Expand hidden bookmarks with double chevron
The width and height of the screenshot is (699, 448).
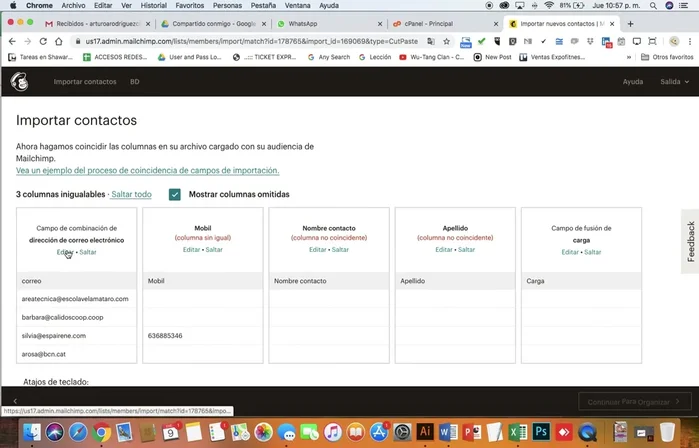(x=629, y=57)
